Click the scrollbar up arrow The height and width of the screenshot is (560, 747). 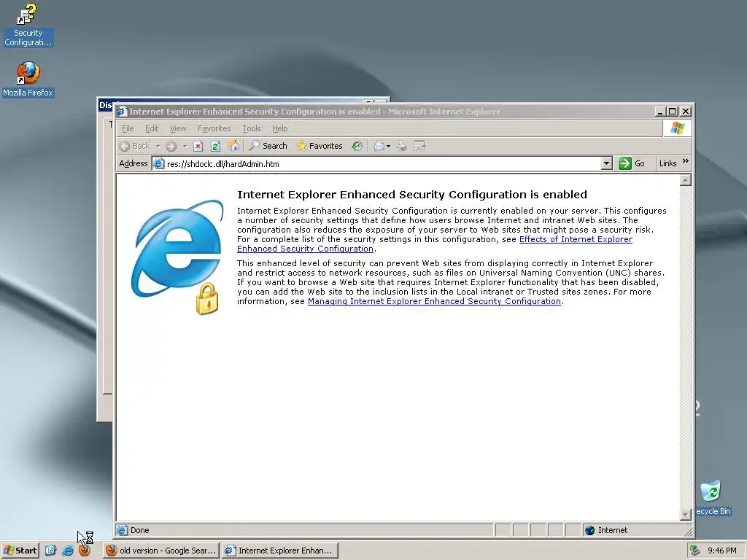pyautogui.click(x=686, y=180)
